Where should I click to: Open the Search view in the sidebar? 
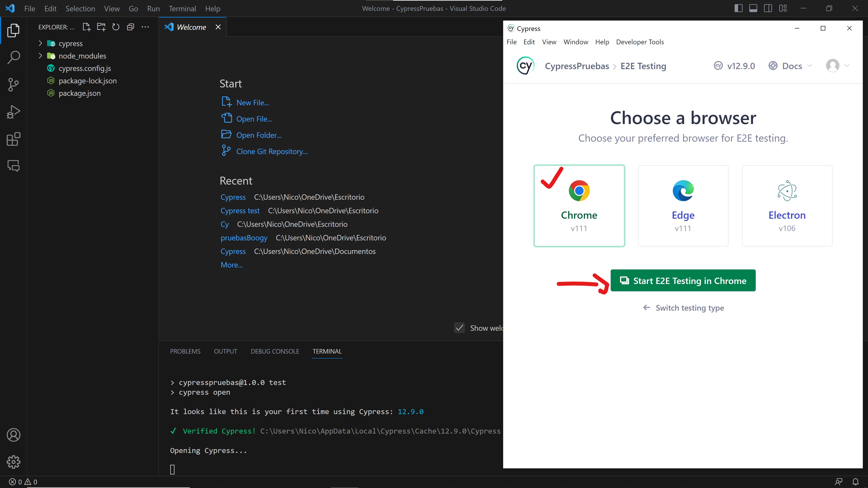(x=14, y=57)
